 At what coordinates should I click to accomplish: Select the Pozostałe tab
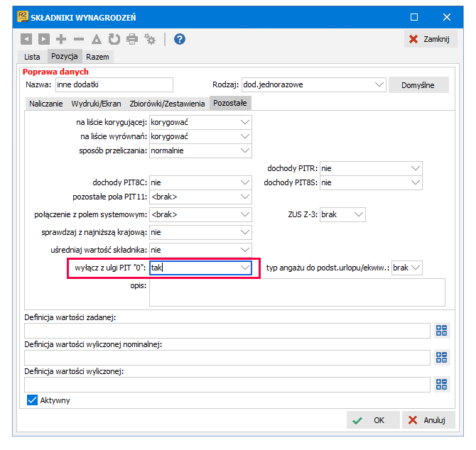(230, 103)
